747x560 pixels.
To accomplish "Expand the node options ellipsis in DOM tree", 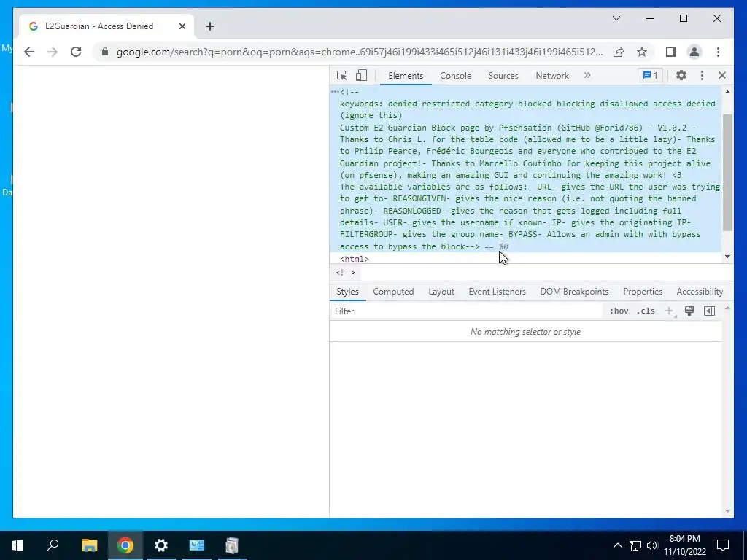I will pyautogui.click(x=334, y=92).
